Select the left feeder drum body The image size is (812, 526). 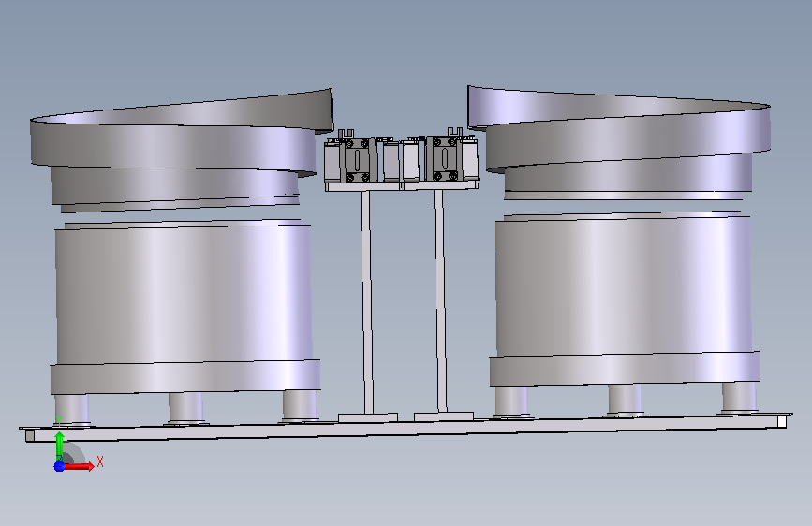[184, 293]
